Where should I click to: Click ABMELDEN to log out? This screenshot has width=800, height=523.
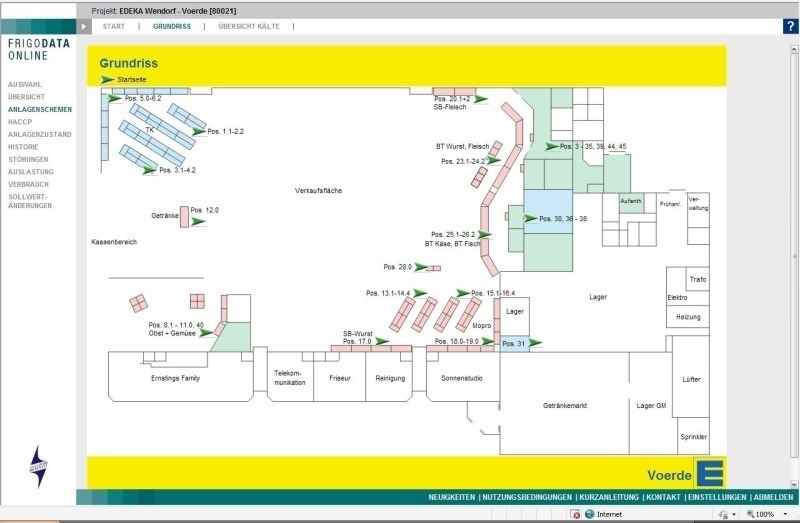point(773,497)
